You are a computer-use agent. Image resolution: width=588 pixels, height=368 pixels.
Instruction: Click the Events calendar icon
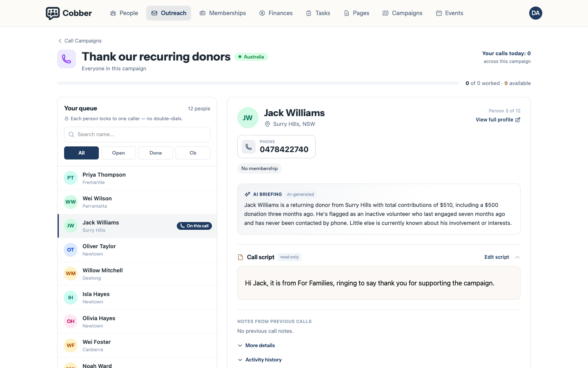coord(439,13)
